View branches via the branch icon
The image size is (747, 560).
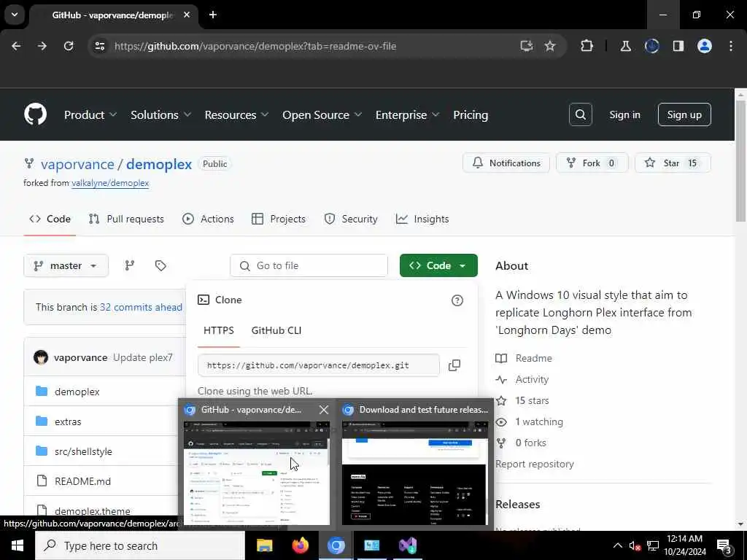pyautogui.click(x=130, y=265)
